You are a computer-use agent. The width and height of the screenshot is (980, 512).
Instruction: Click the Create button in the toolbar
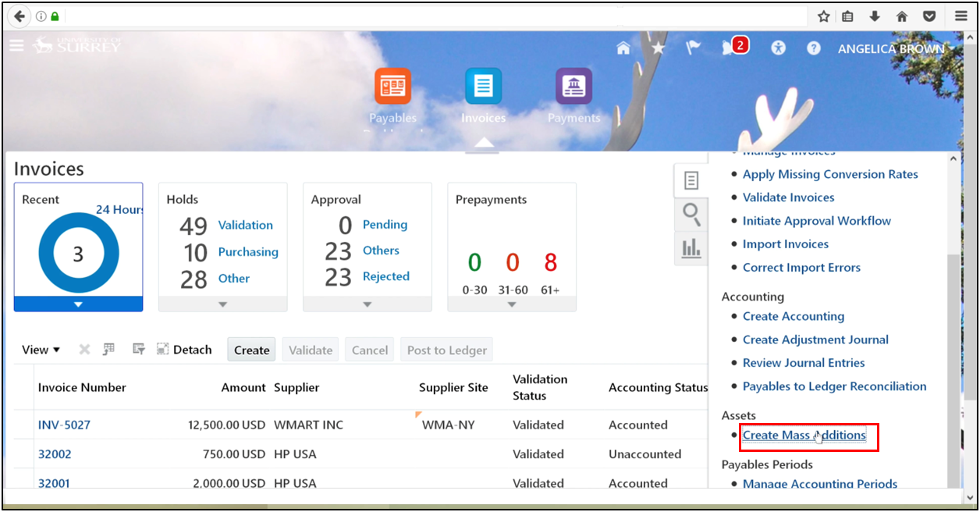(250, 349)
